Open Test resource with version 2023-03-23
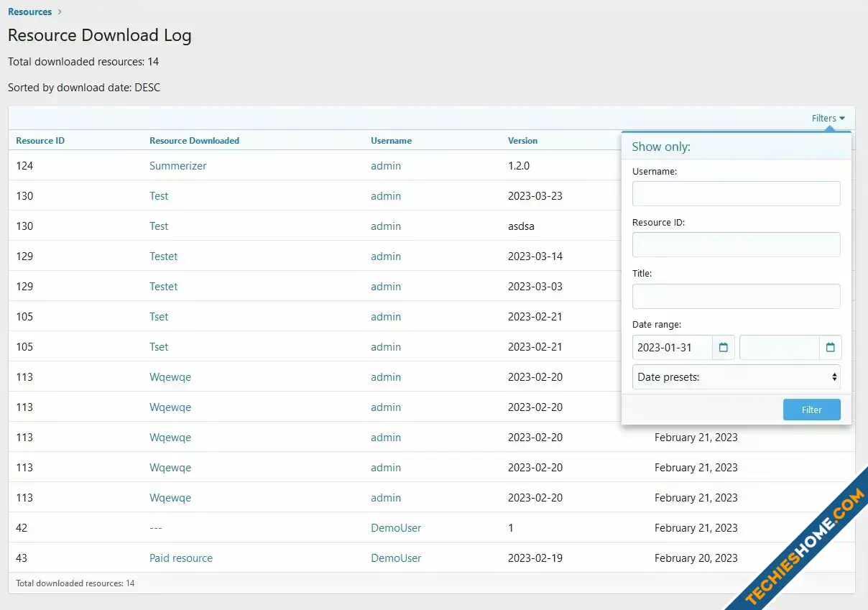 coord(159,196)
